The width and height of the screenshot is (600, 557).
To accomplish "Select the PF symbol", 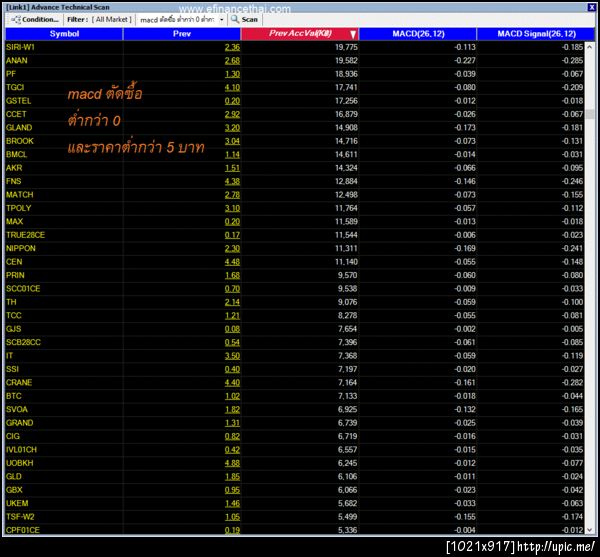I will (11, 74).
